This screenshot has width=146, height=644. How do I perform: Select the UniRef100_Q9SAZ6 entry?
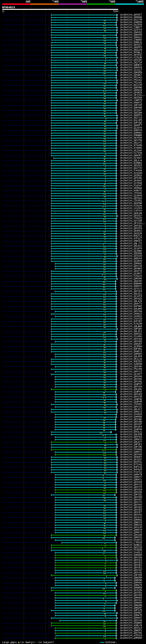[x=131, y=299]
